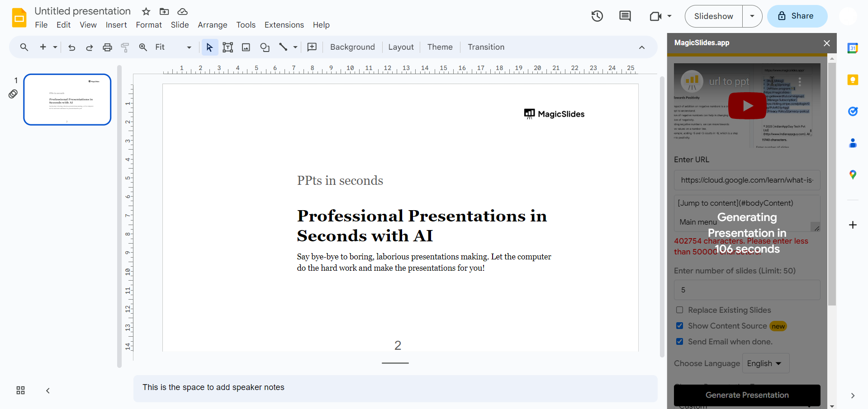Click the zoom tool icon
Viewport: 868px width, 409px height.
(143, 47)
